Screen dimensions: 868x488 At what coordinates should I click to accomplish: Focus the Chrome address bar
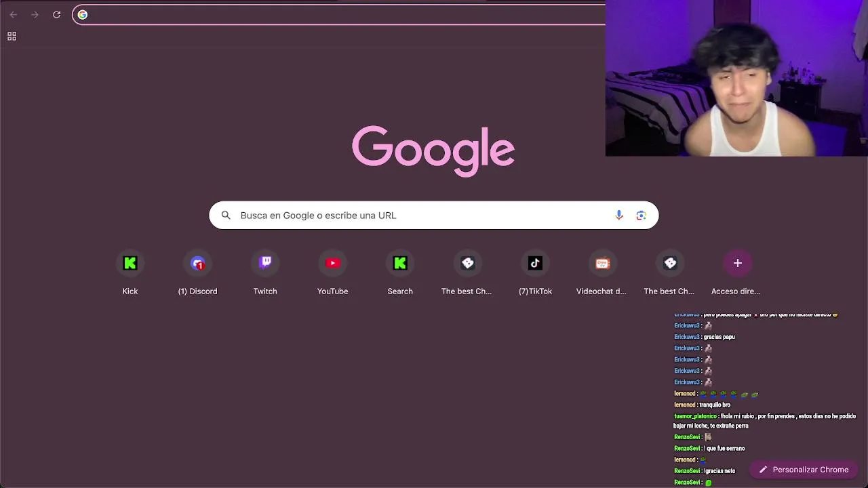[x=339, y=15]
